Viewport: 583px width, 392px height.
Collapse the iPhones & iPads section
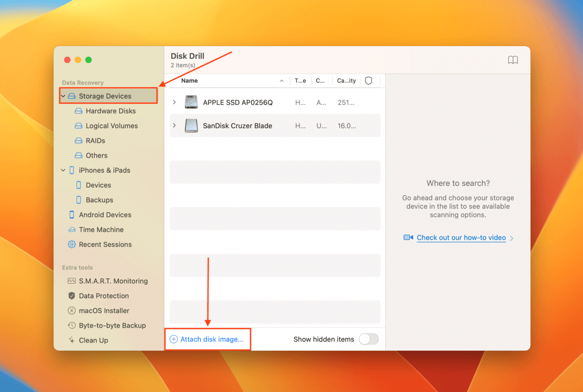click(63, 170)
